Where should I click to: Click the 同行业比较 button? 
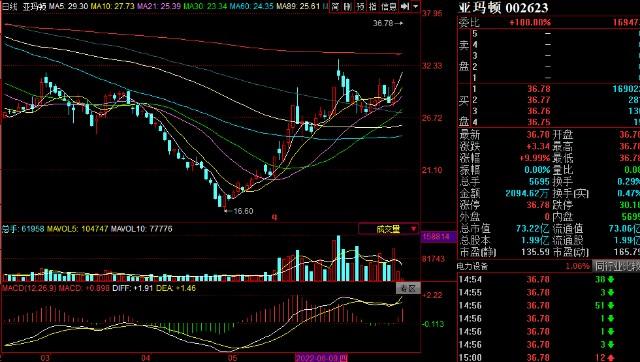pyautogui.click(x=616, y=266)
